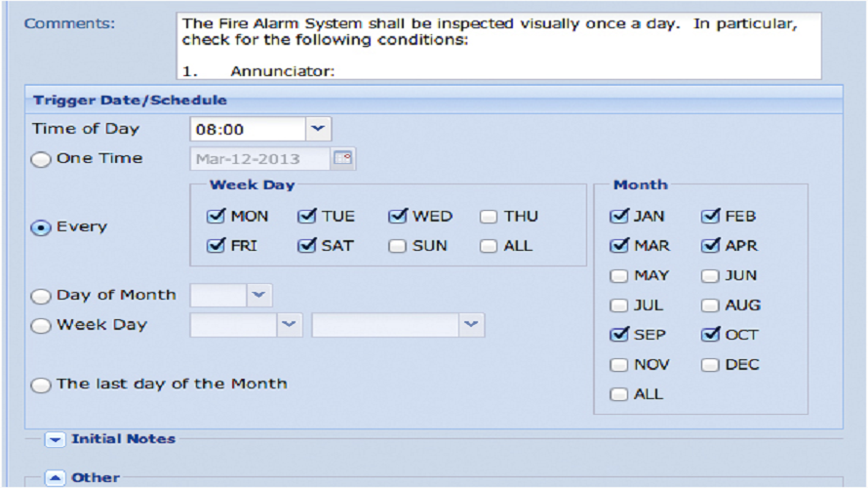Enable the MAY month checkbox
The height and width of the screenshot is (488, 868).
618,276
